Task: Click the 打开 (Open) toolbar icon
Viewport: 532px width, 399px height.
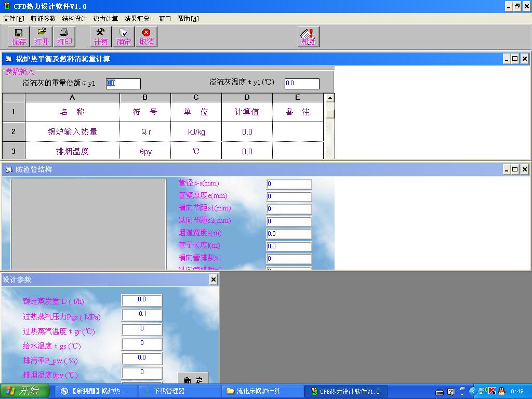Action: (41, 36)
